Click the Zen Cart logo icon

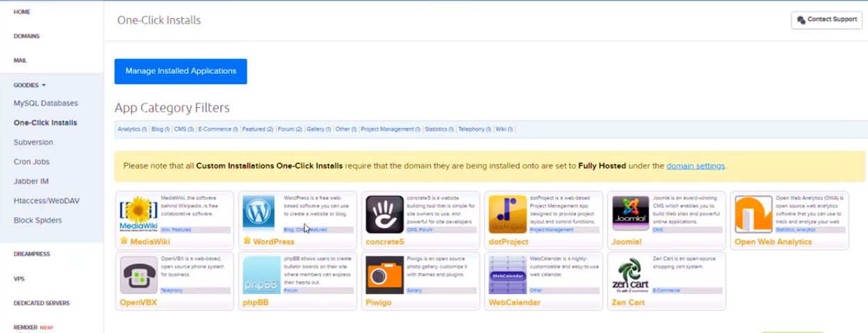630,275
